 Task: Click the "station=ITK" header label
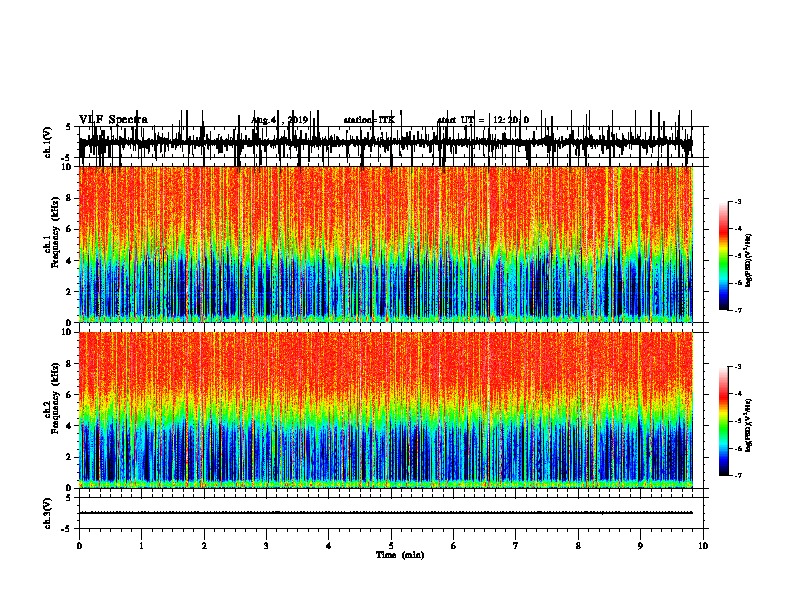coord(369,120)
